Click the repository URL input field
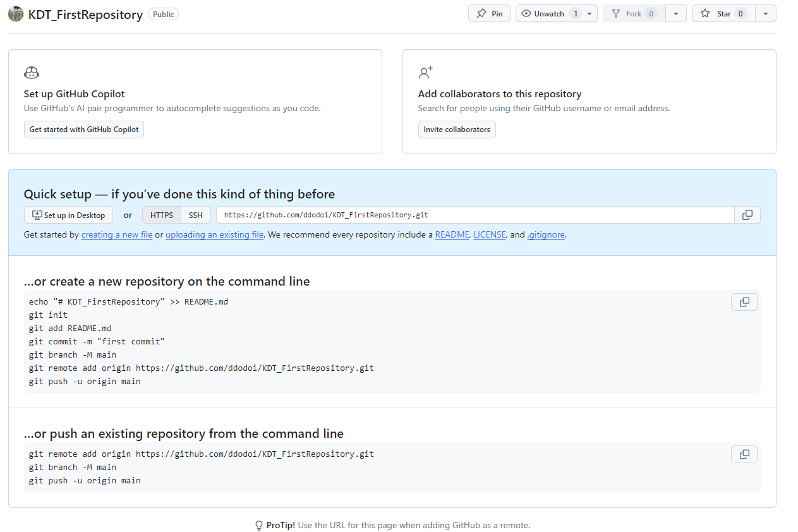The height and width of the screenshot is (532, 798). [x=475, y=215]
